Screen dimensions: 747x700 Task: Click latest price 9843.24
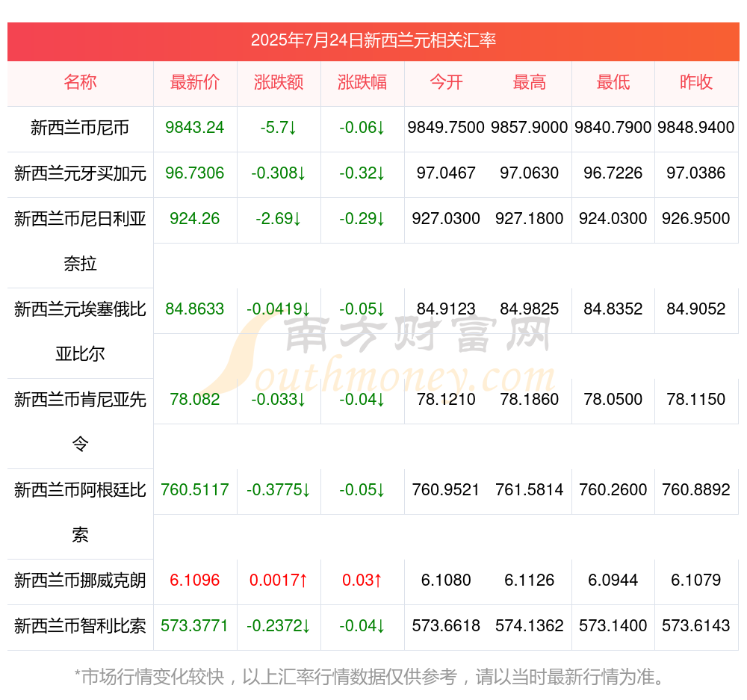pyautogui.click(x=195, y=128)
